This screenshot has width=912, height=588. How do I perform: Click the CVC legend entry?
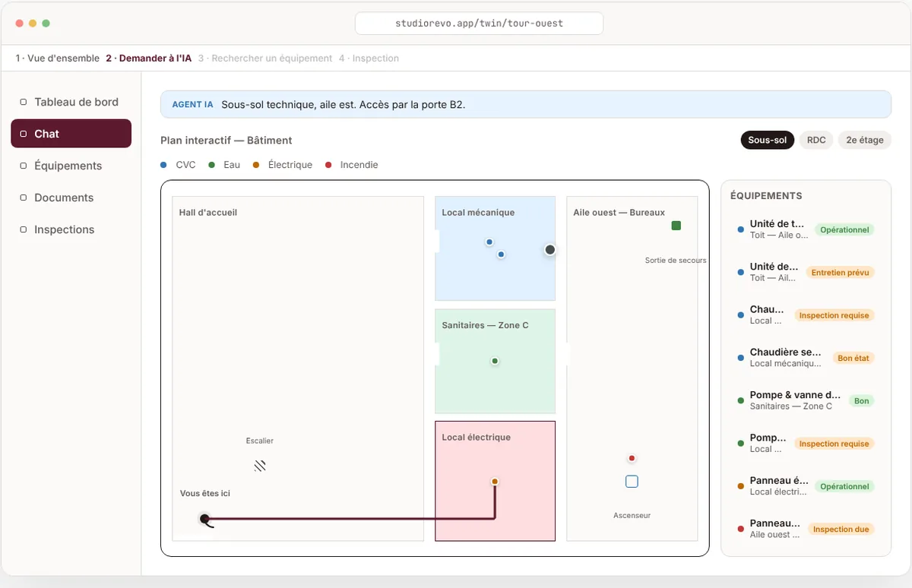tap(179, 165)
